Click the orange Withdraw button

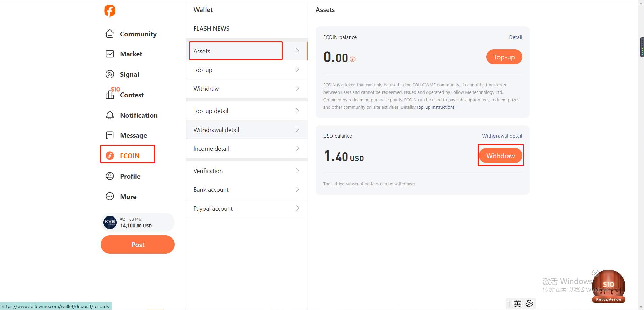501,156
